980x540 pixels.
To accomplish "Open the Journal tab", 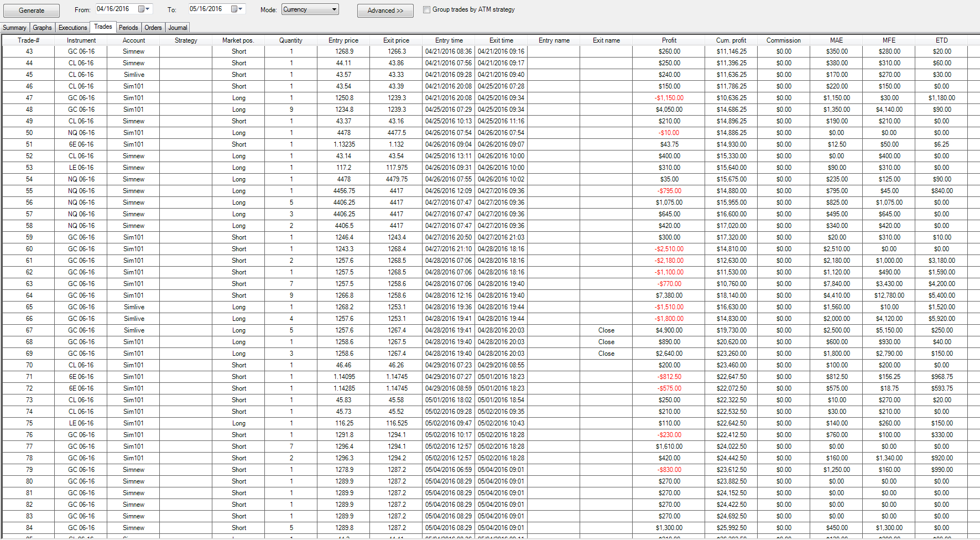I will pyautogui.click(x=178, y=28).
